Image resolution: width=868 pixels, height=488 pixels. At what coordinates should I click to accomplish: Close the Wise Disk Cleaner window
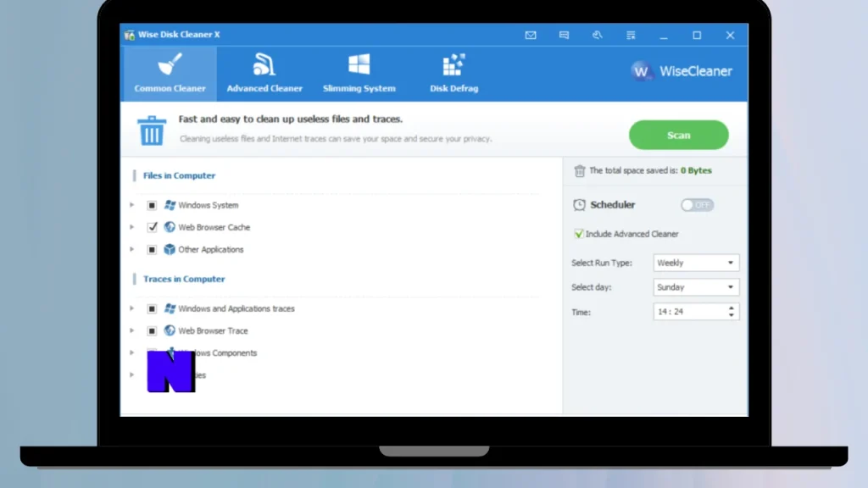[730, 36]
